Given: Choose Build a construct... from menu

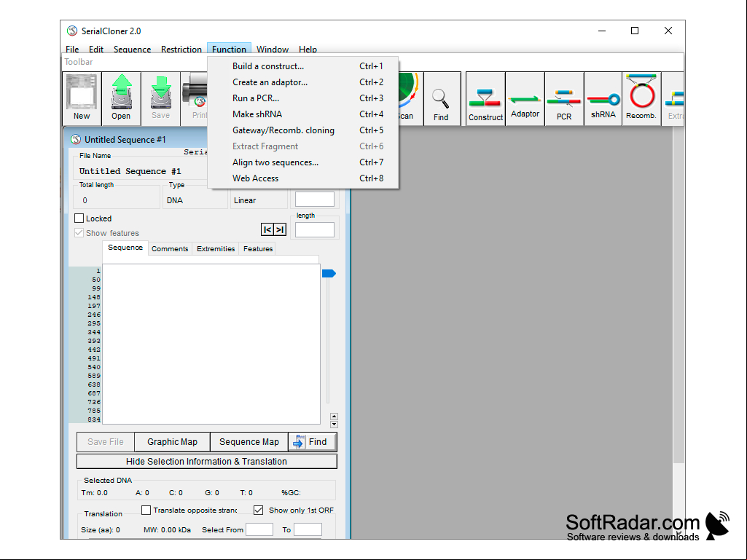Looking at the screenshot, I should 303,66.
